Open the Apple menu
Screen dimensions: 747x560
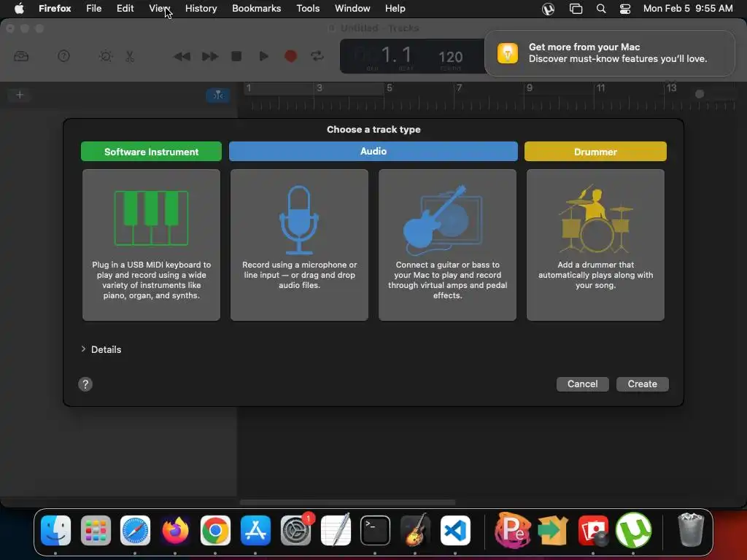coord(19,9)
